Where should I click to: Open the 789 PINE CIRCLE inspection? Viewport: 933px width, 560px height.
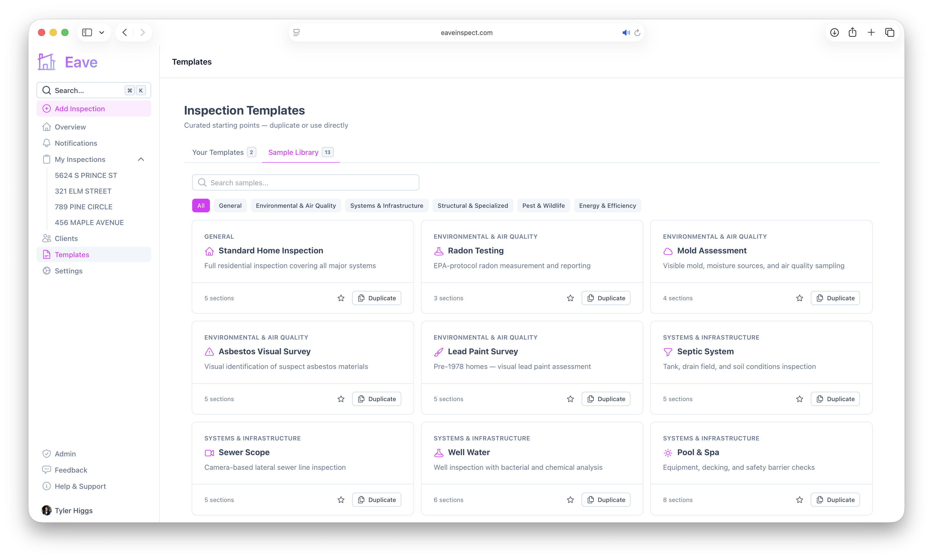[x=83, y=207]
